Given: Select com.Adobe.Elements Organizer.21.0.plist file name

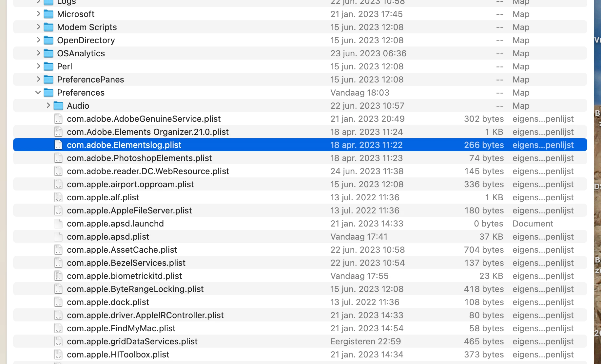Looking at the screenshot, I should pyautogui.click(x=148, y=132).
